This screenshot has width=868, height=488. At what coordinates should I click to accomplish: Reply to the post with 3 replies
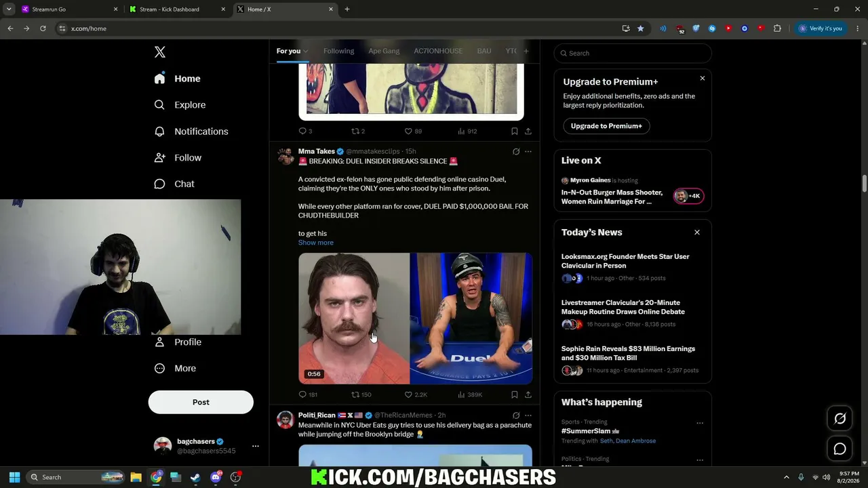tap(305, 131)
